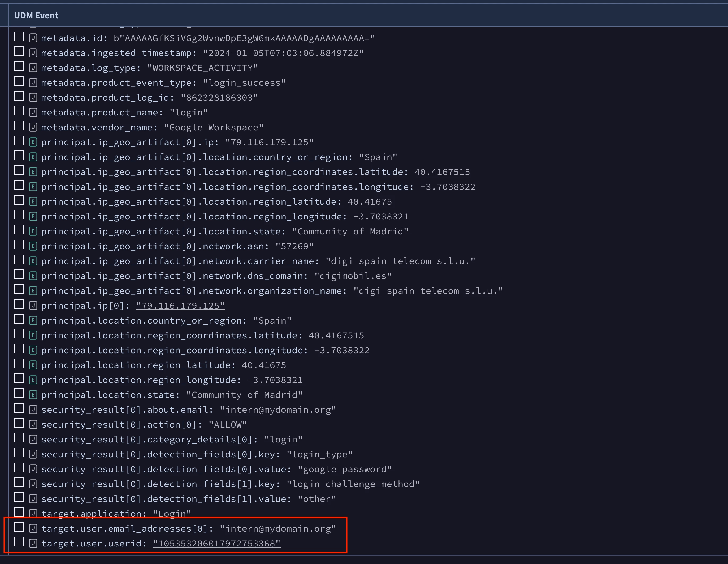The width and height of the screenshot is (728, 564).
Task: Tick checkbox for principal.ip[0] row
Action: 19,304
